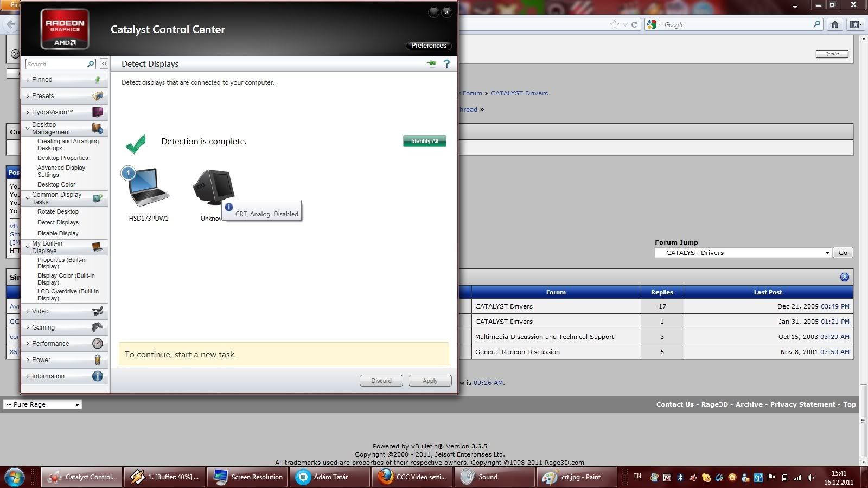
Task: Click the Identify All button
Action: pos(425,141)
